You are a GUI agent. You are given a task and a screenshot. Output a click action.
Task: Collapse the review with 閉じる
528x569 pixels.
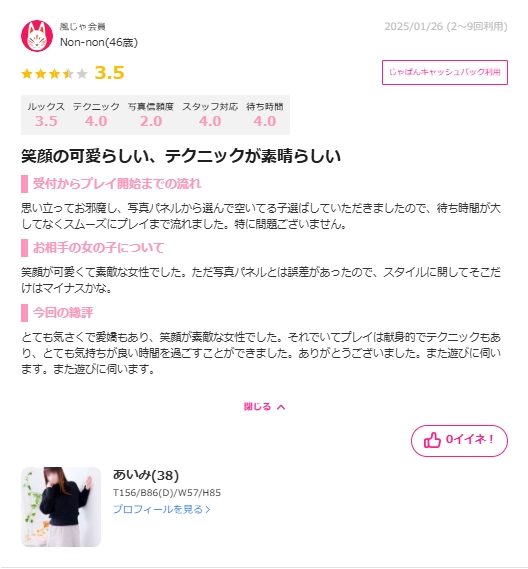[x=264, y=407]
